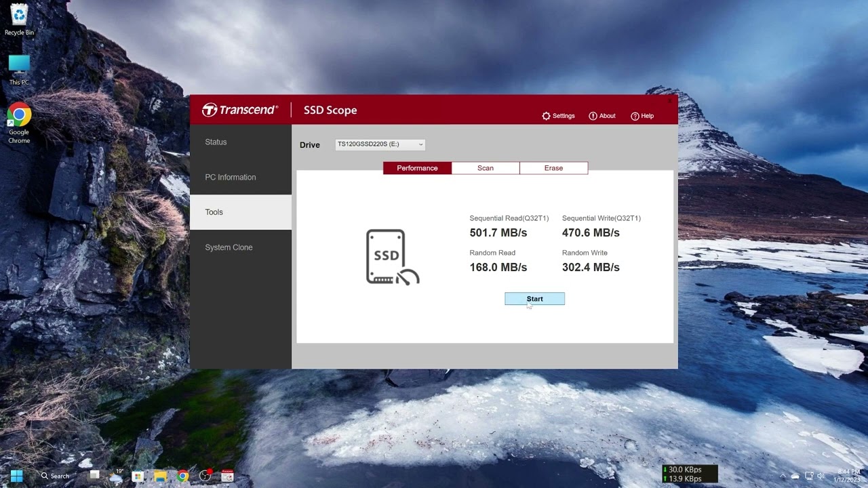Click the volume speaker tray icon
The height and width of the screenshot is (488, 868).
[x=821, y=476]
